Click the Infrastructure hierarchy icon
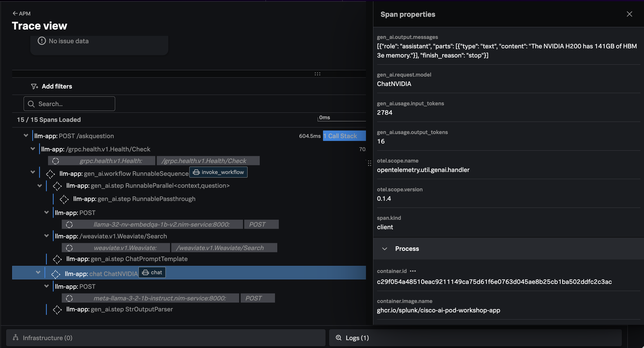644x348 pixels. coord(16,338)
